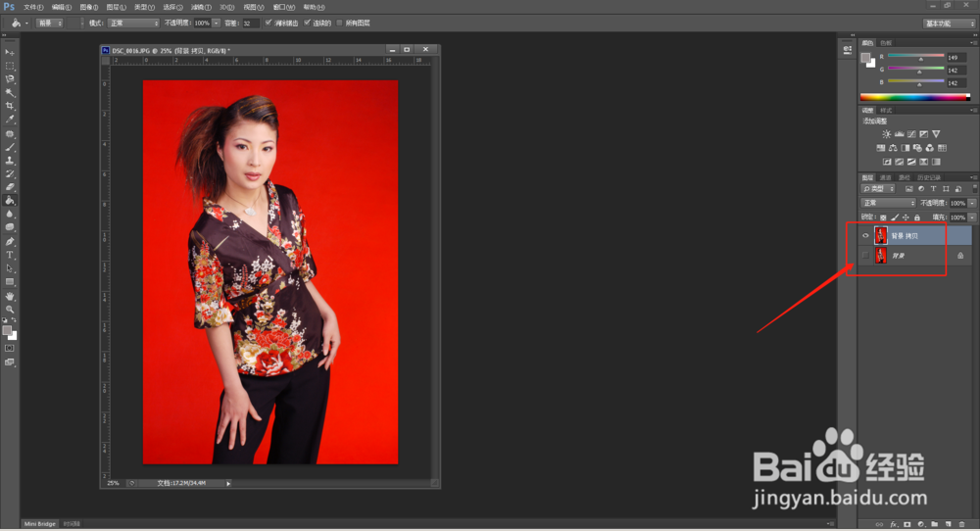The height and width of the screenshot is (531, 980).
Task: Select the Eyedropper tool
Action: [10, 120]
